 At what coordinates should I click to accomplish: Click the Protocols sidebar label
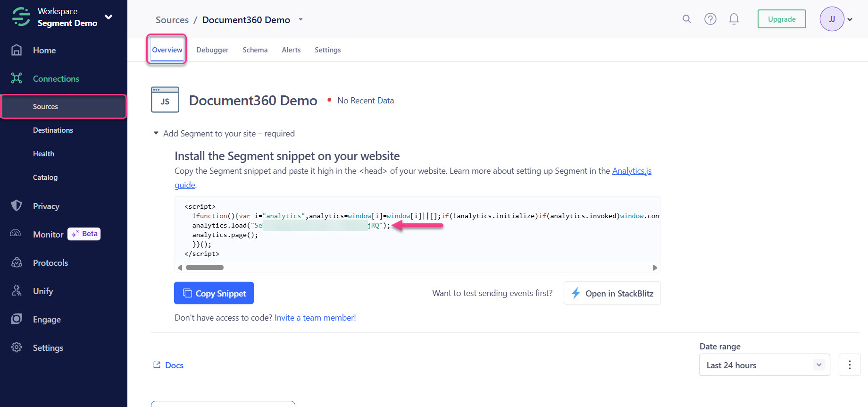click(x=50, y=263)
